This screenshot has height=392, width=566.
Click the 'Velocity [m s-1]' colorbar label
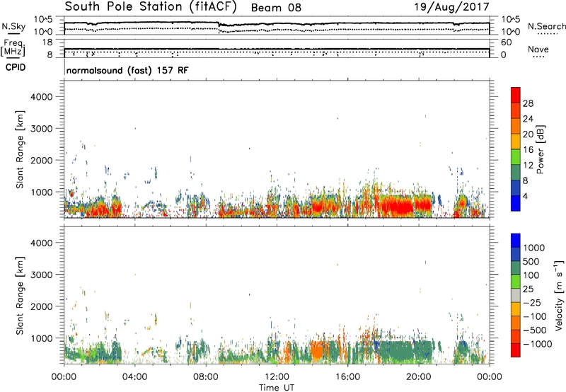point(559,295)
